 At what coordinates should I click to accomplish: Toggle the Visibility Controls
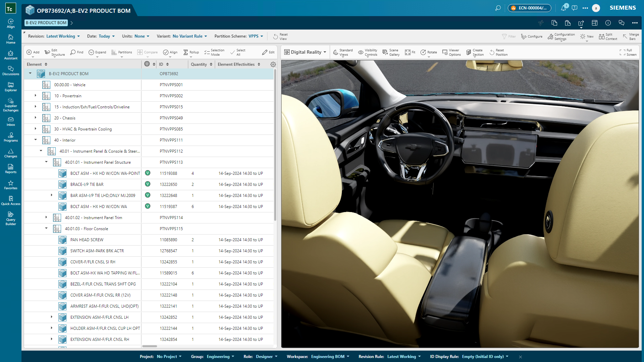pos(367,52)
